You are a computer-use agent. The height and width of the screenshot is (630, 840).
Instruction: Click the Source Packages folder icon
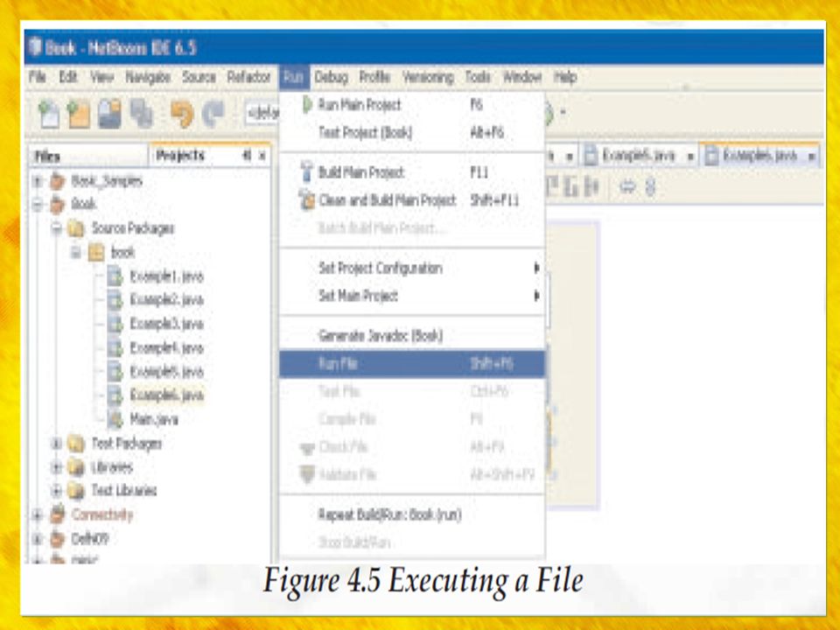click(x=76, y=228)
